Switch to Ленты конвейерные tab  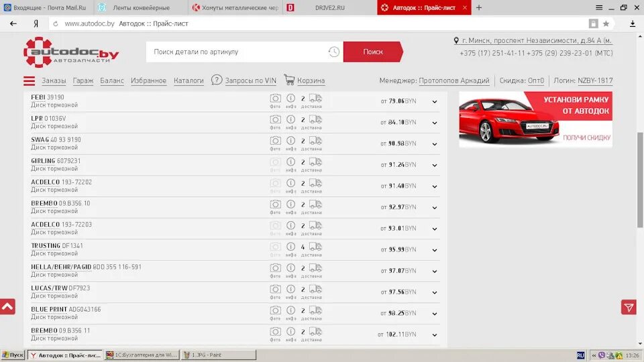(x=142, y=7)
